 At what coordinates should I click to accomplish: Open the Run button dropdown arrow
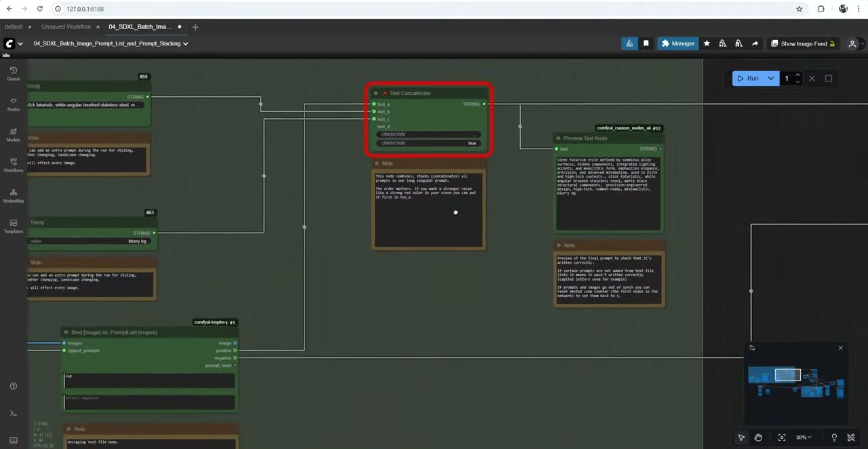[770, 79]
